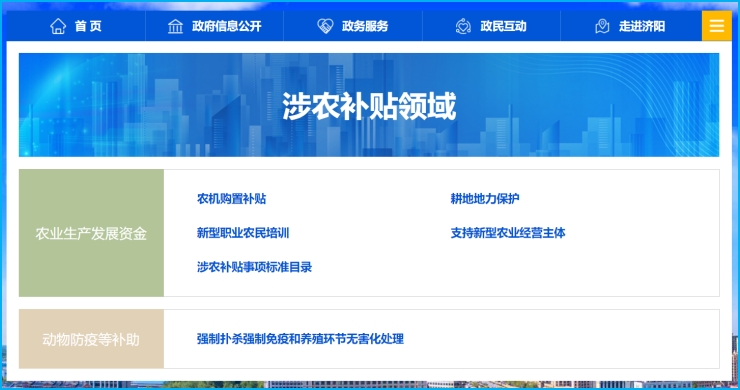Click the beige 动物防疫等补助 category block
740x390 pixels.
point(91,339)
